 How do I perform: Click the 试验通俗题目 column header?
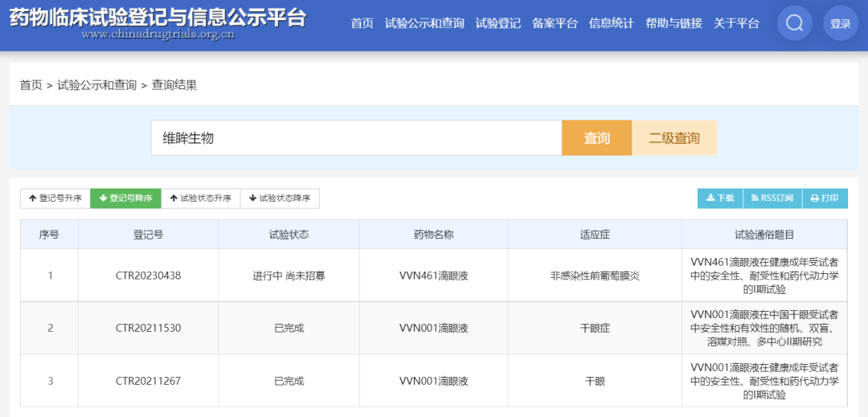[x=764, y=235]
